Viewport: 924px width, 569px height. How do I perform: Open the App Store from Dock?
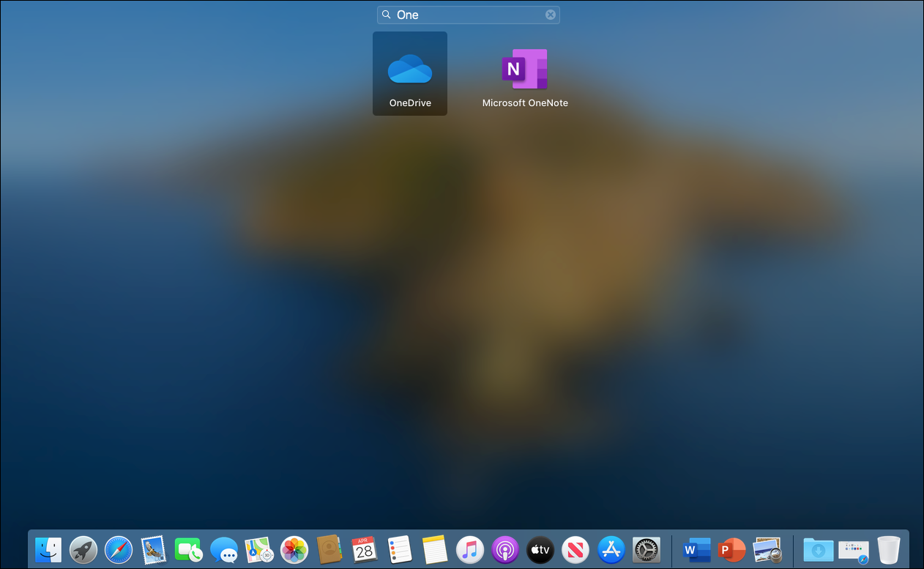coord(611,548)
